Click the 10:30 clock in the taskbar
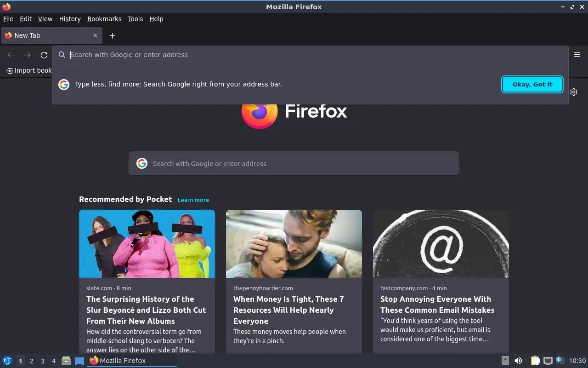588x368 pixels. click(x=577, y=361)
